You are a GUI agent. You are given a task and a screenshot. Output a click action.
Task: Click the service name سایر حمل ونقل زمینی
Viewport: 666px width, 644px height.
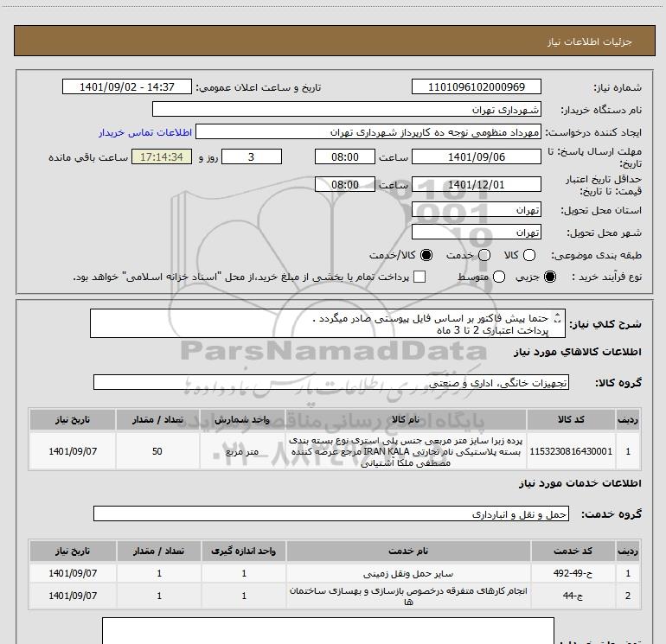click(x=407, y=573)
